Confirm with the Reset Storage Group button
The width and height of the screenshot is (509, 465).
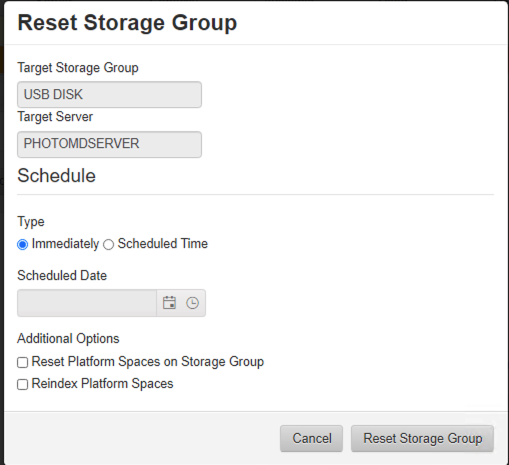(x=422, y=438)
